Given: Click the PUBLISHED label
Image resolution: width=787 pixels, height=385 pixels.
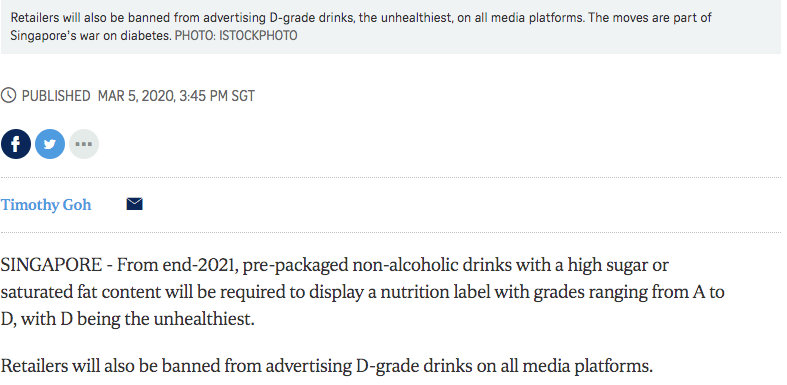Looking at the screenshot, I should [x=56, y=96].
